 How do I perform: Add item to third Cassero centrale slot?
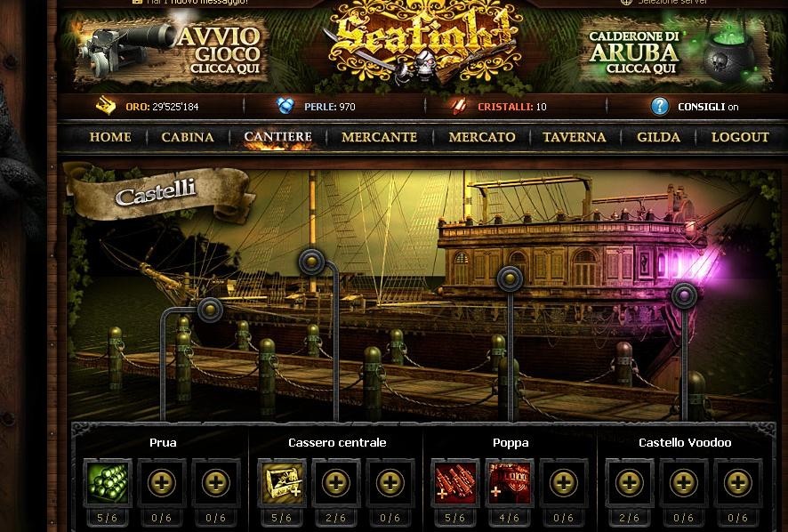(x=390, y=483)
